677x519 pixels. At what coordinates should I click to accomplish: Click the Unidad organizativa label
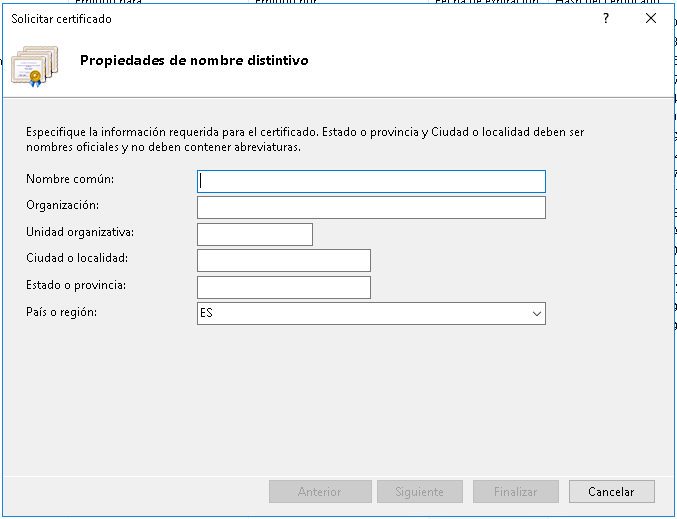80,232
